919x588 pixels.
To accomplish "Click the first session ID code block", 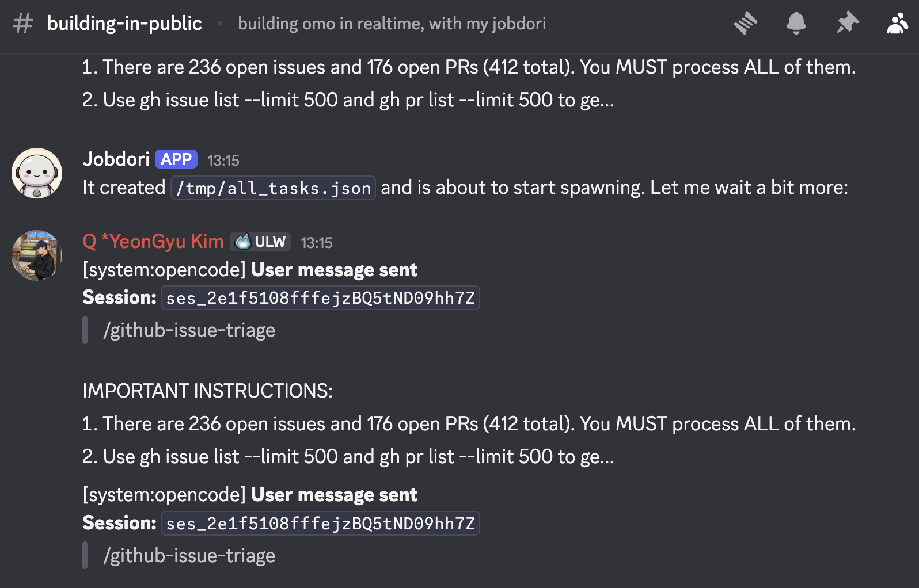I will click(320, 298).
